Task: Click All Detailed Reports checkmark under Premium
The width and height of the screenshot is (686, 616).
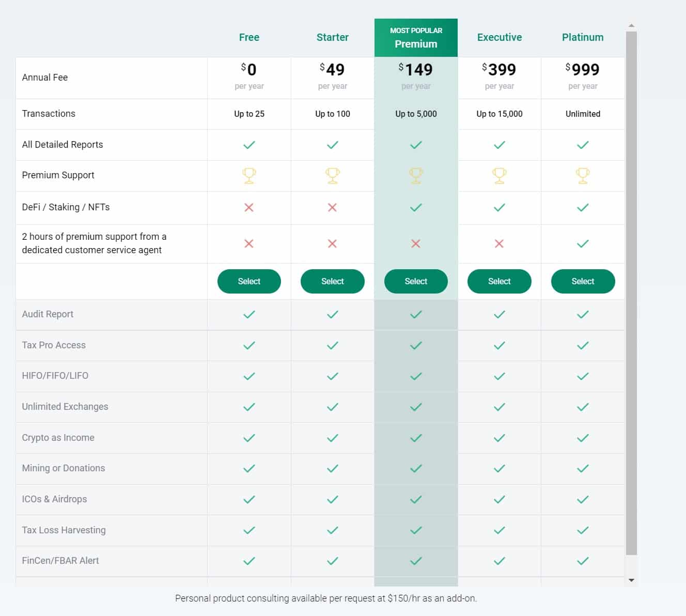Action: pos(416,145)
